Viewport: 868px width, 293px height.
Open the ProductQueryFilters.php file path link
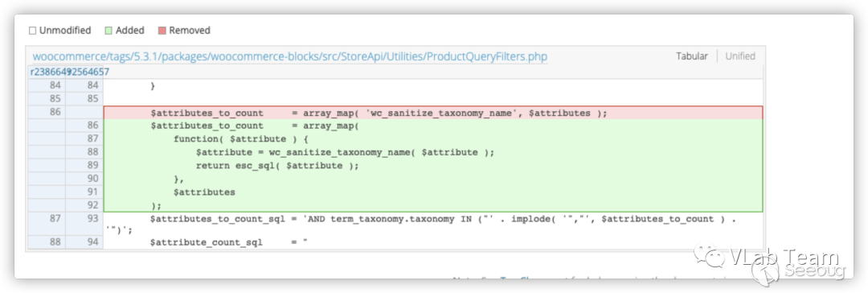[290, 56]
